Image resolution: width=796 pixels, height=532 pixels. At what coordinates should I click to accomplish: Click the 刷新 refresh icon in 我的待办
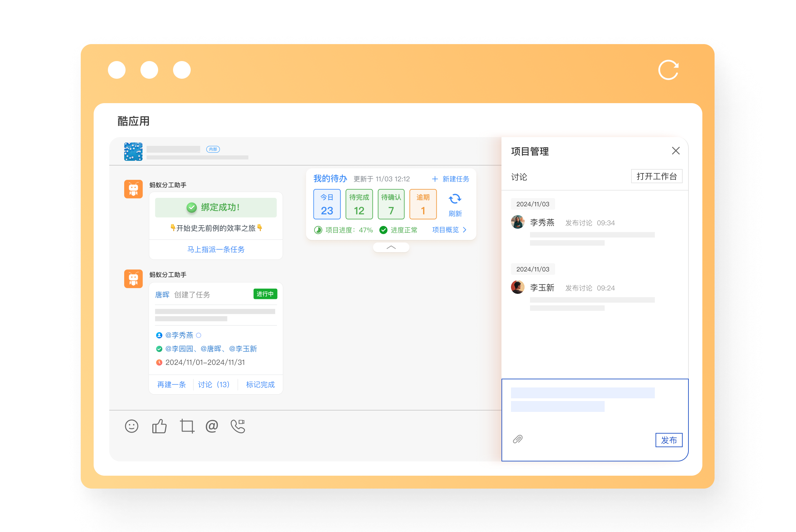[455, 199]
